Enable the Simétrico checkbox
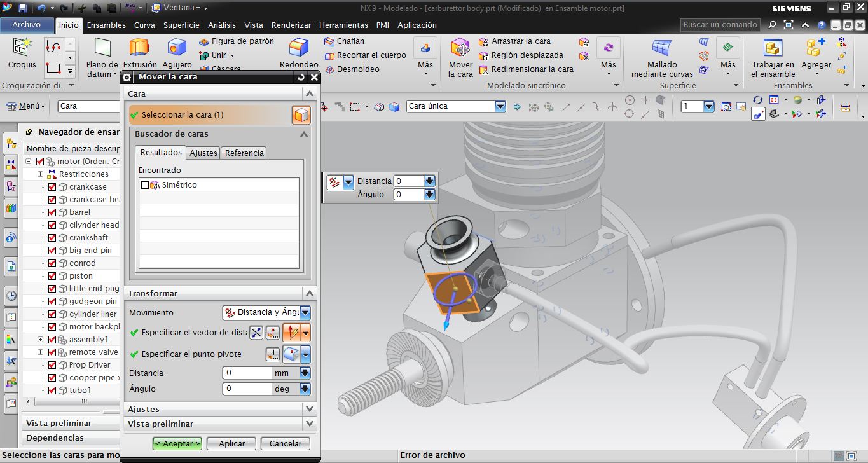Image resolution: width=868 pixels, height=463 pixels. [145, 185]
